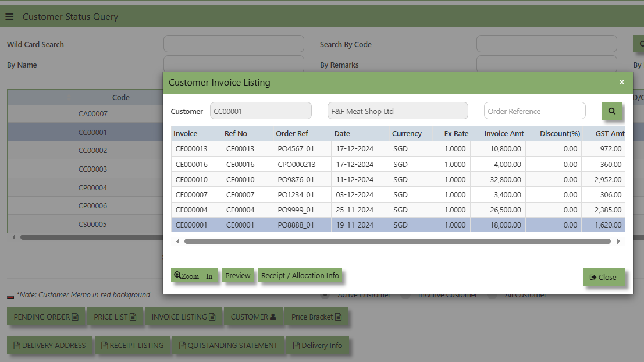The width and height of the screenshot is (644, 362).
Task: Click the horizontal scrollbar thumb in invoice table
Action: 397,241
